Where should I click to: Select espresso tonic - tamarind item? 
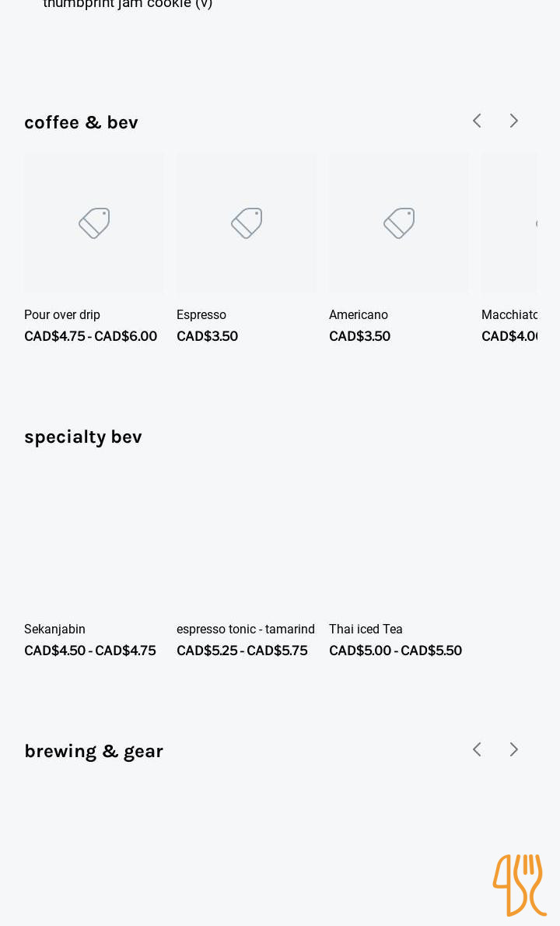tap(246, 630)
